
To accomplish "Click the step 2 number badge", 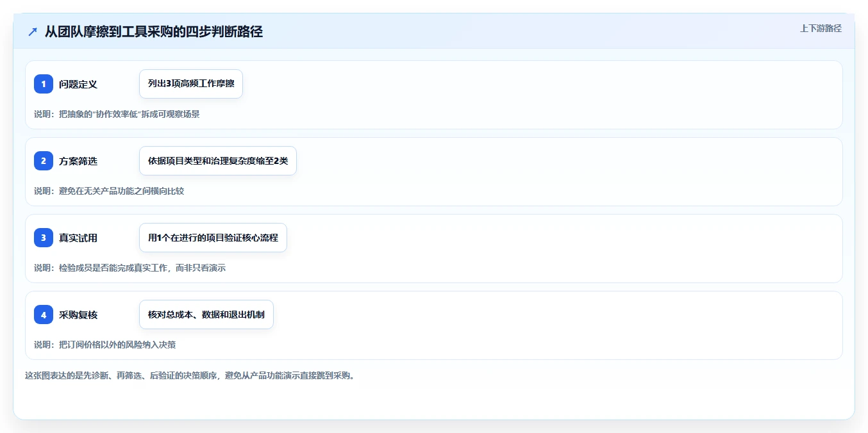I will tap(44, 161).
